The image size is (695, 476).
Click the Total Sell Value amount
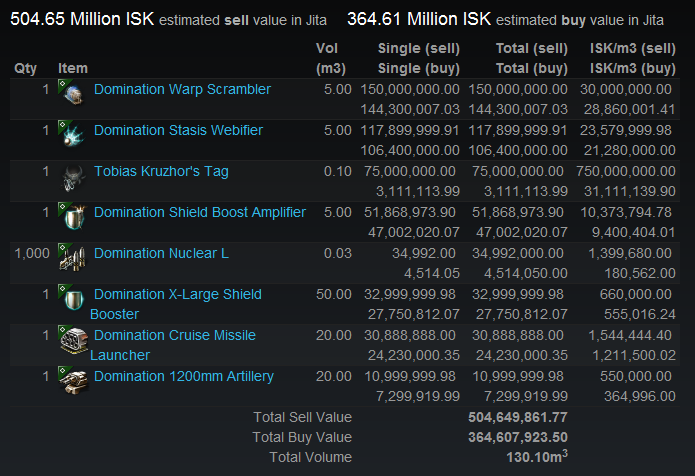pos(518,417)
